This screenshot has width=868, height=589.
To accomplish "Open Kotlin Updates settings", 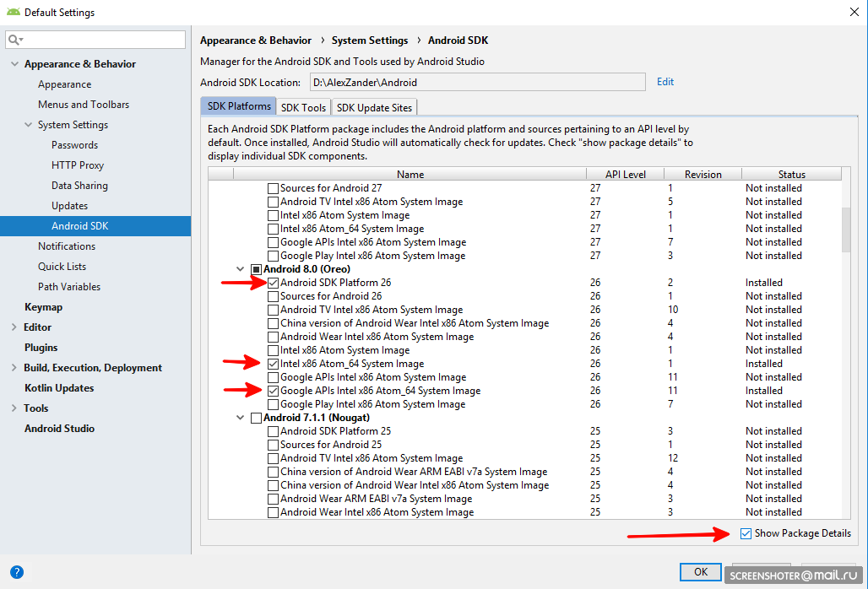I will coord(59,387).
